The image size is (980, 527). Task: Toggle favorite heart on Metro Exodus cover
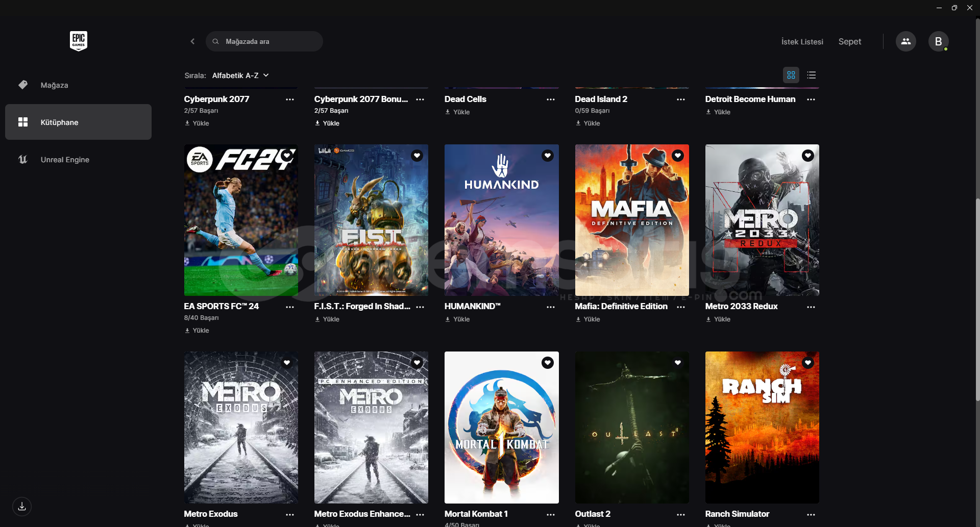(x=287, y=363)
